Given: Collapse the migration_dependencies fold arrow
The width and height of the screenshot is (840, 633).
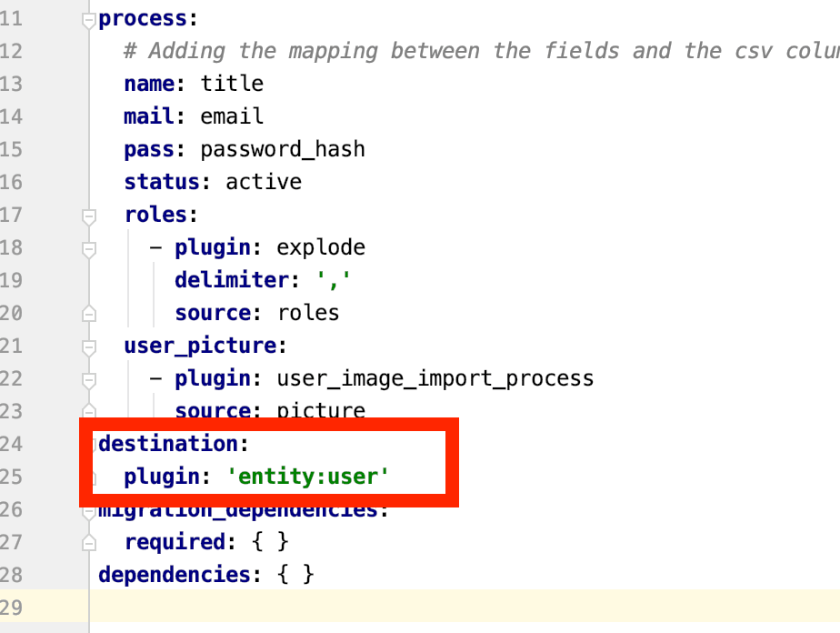Looking at the screenshot, I should (x=88, y=509).
